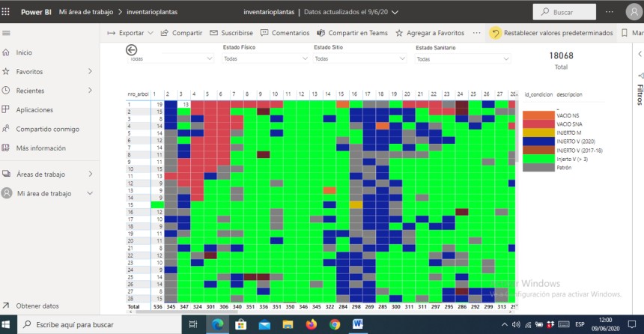Click the nro_arbol column header
The image size is (644, 334).
(138, 94)
